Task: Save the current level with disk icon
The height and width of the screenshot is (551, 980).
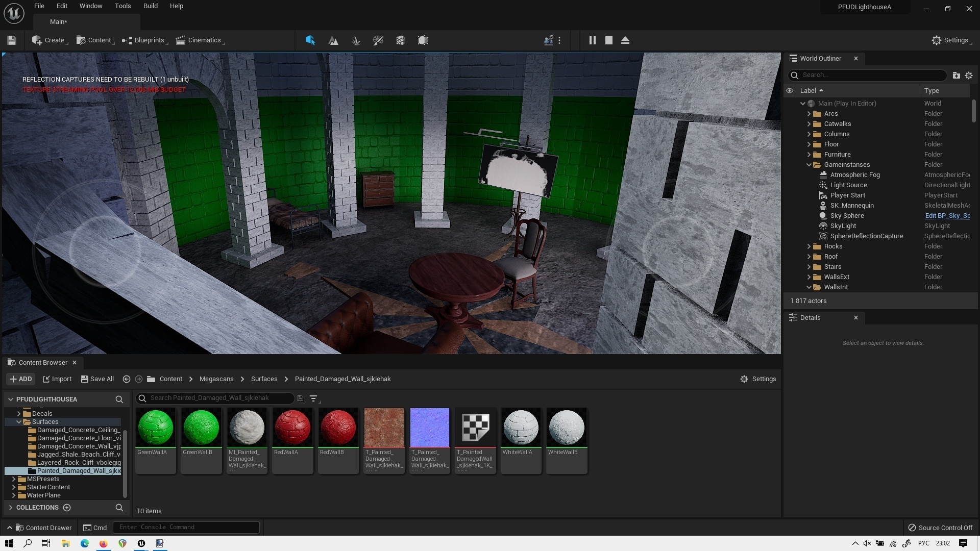Action: [x=12, y=40]
